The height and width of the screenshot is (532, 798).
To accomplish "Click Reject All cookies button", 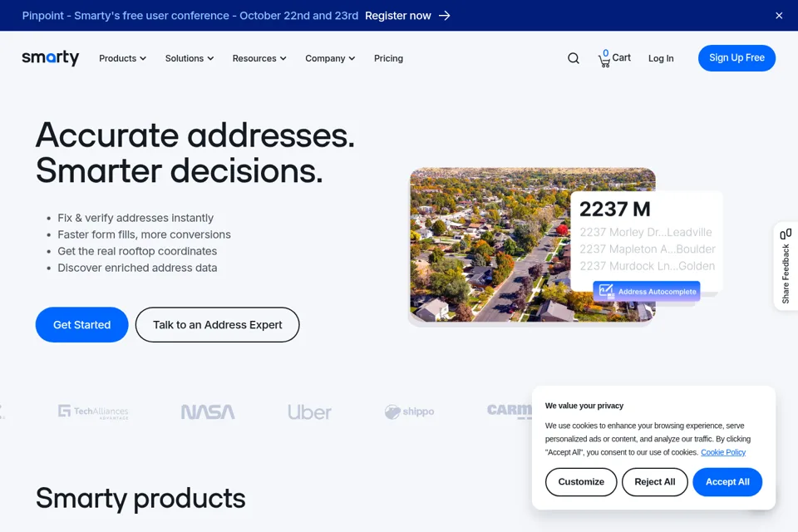I will click(654, 481).
